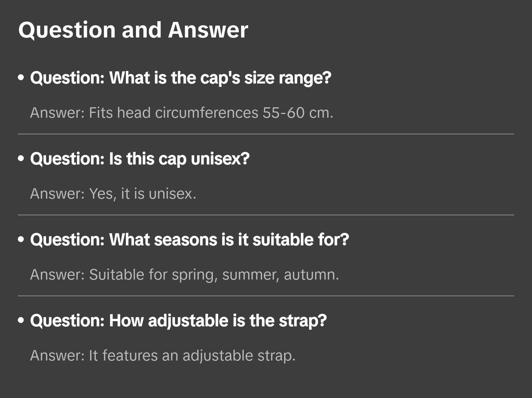Viewport: 532px width, 398px height.
Task: Click the 'Question and Answer' heading
Action: coord(133,30)
